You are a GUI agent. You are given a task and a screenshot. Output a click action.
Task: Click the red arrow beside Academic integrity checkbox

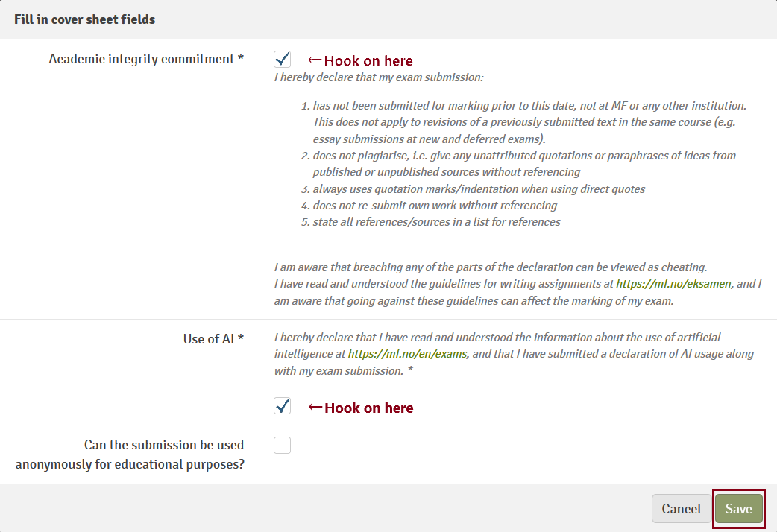[315, 60]
